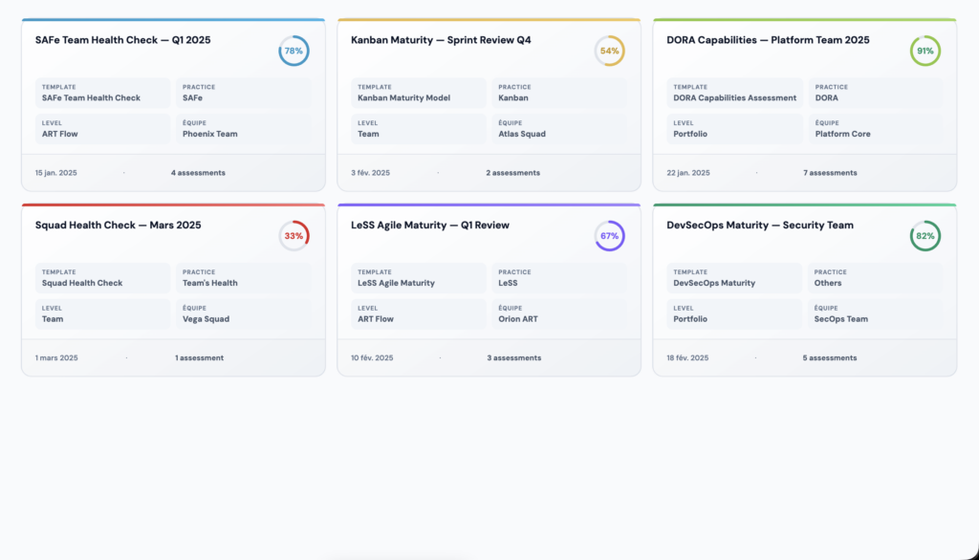Click the 5 assessments count

click(830, 358)
